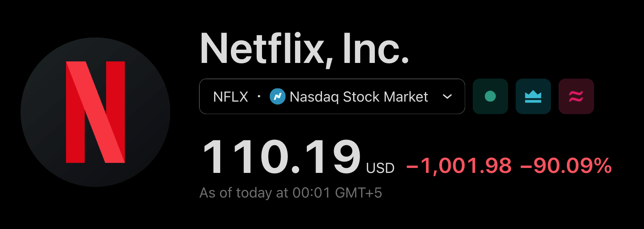The width and height of the screenshot is (644, 229).
Task: Click the green circle market status icon
Action: (490, 96)
